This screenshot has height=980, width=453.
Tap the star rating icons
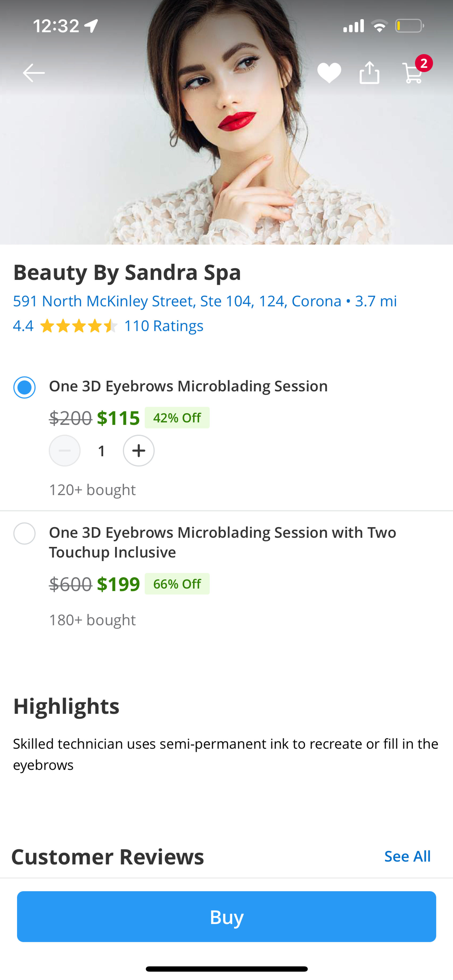tap(78, 326)
